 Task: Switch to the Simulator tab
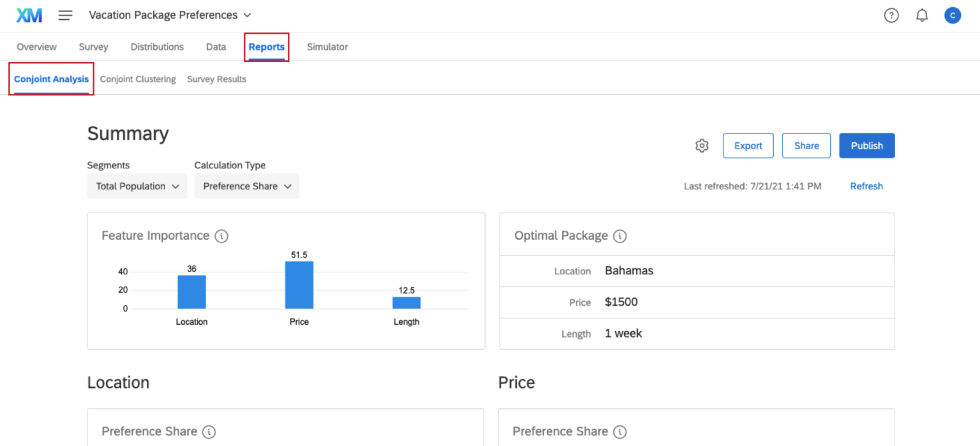(327, 47)
